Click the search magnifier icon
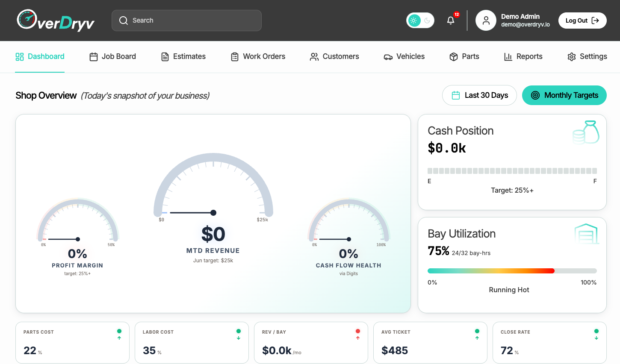Viewport: 620px width, 364px height. click(x=124, y=21)
